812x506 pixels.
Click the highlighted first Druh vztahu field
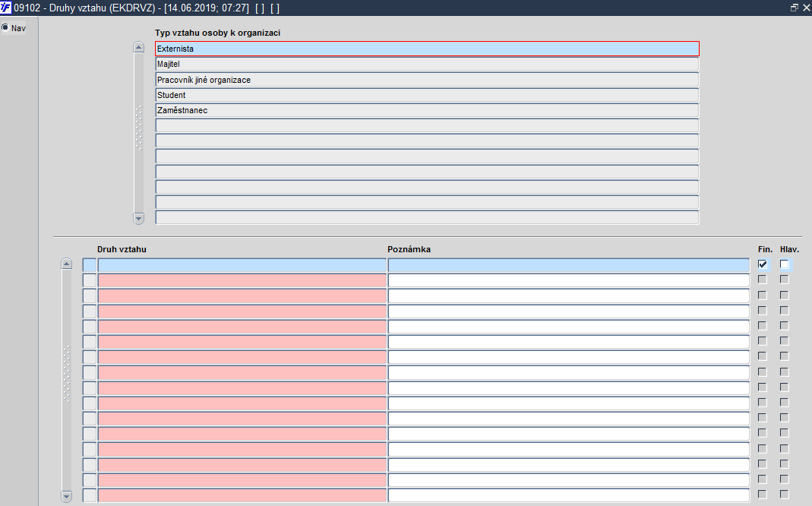(242, 265)
